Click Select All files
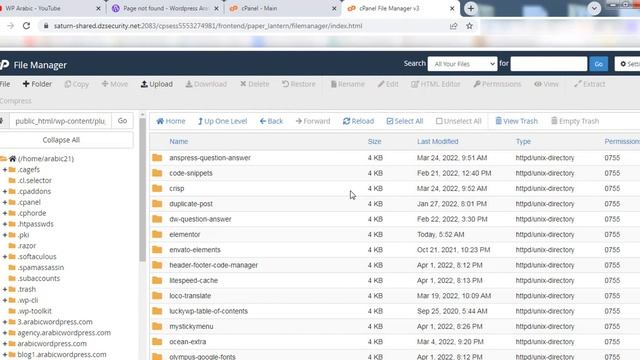The height and width of the screenshot is (360, 640). click(x=404, y=121)
